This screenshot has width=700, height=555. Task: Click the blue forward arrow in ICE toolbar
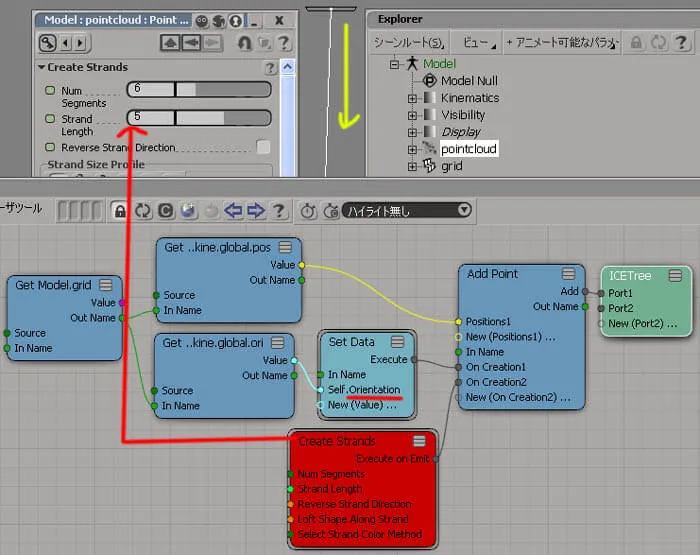click(x=255, y=210)
